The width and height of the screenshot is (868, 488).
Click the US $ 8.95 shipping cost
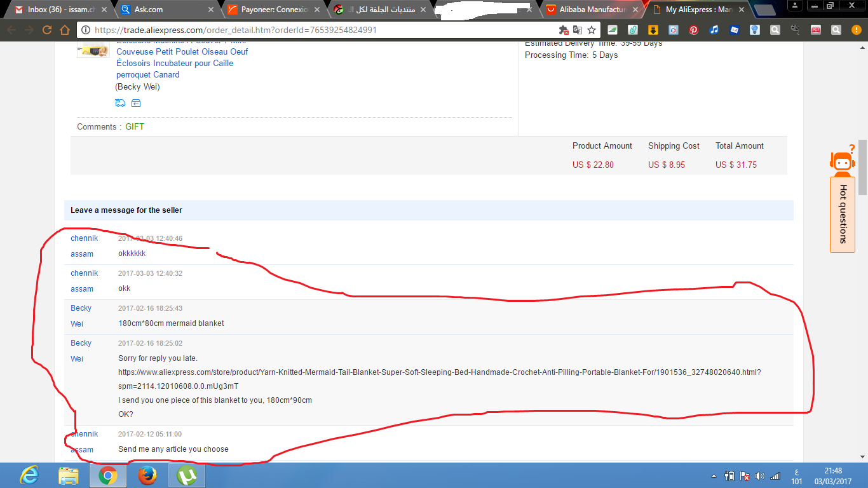667,165
